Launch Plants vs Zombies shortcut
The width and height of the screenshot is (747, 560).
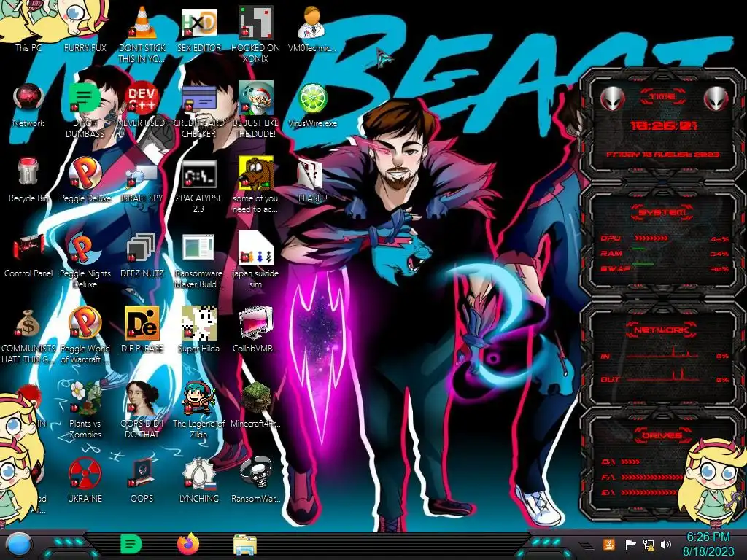85,398
